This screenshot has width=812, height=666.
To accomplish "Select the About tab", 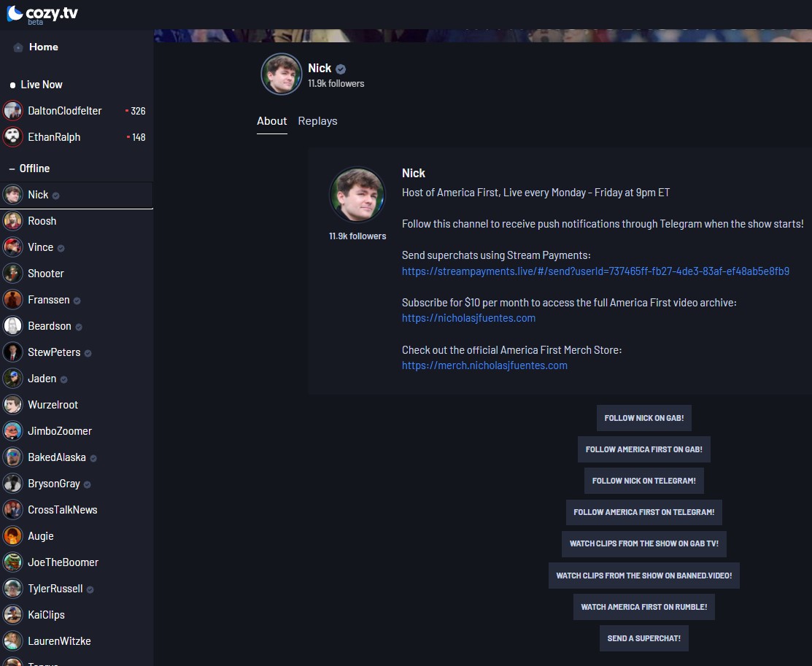I will pos(271,121).
